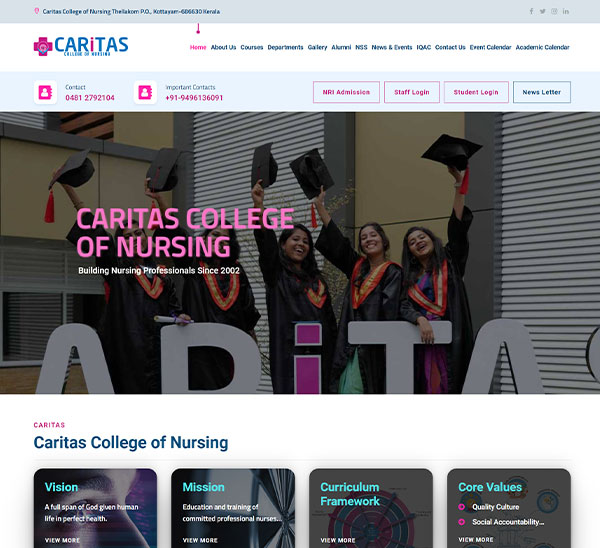
Task: Click 'Building Nursing Professionals Since 2002' tagline
Action: 159,271
